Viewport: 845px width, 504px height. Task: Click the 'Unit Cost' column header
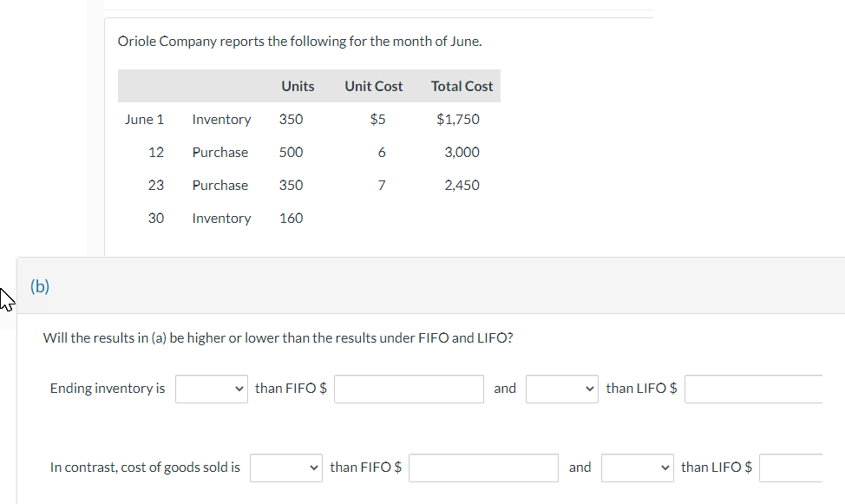373,86
